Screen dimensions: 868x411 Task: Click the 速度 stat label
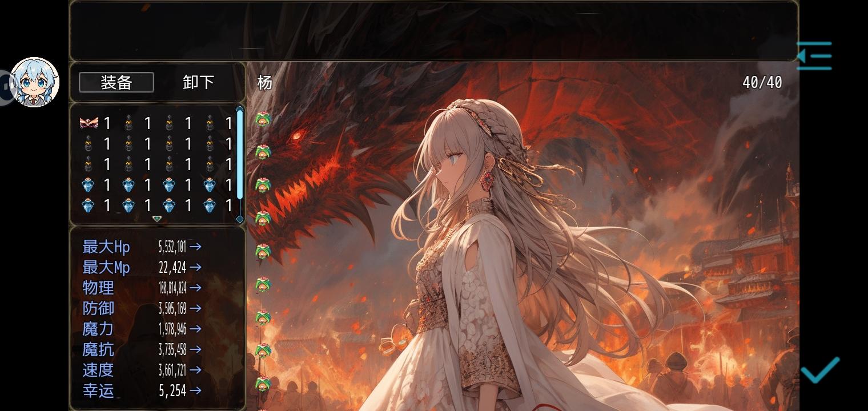tap(98, 370)
